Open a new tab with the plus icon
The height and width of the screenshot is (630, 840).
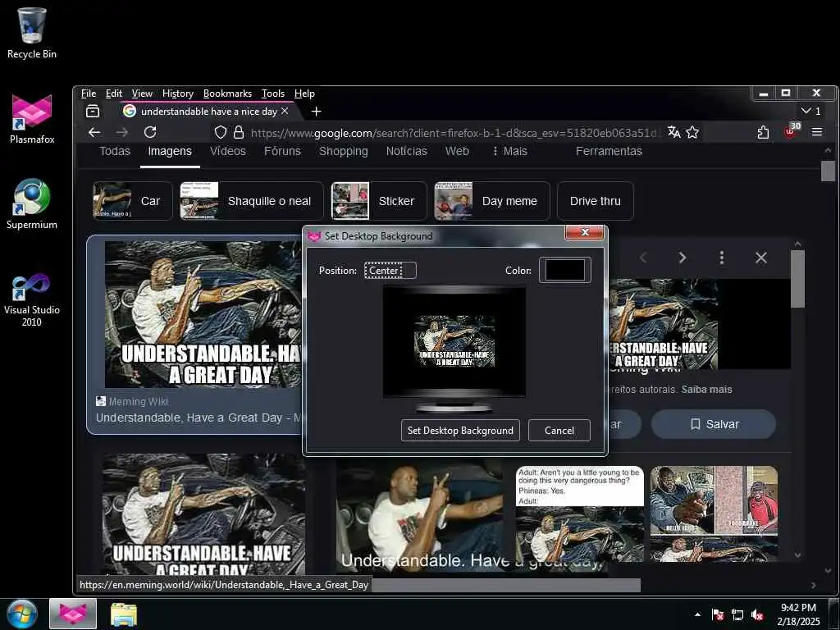tap(316, 112)
